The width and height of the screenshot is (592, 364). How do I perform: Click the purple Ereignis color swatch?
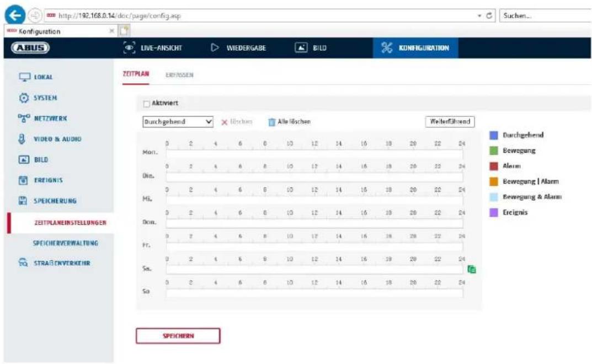(x=493, y=212)
